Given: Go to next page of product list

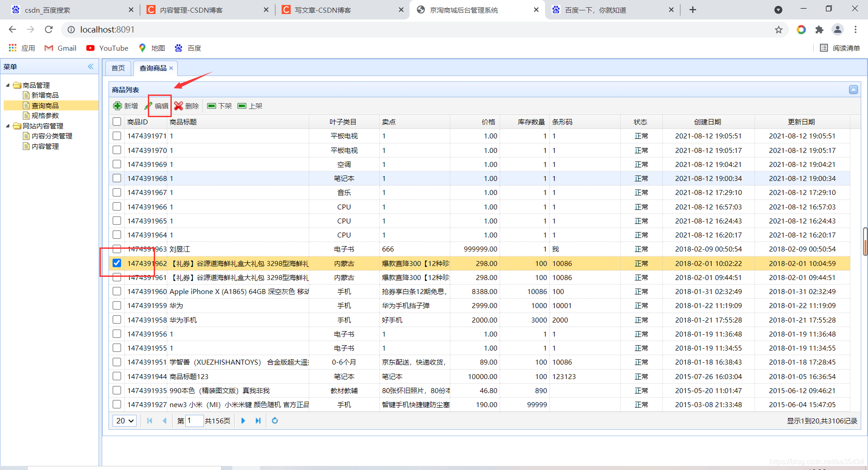Looking at the screenshot, I should [243, 421].
